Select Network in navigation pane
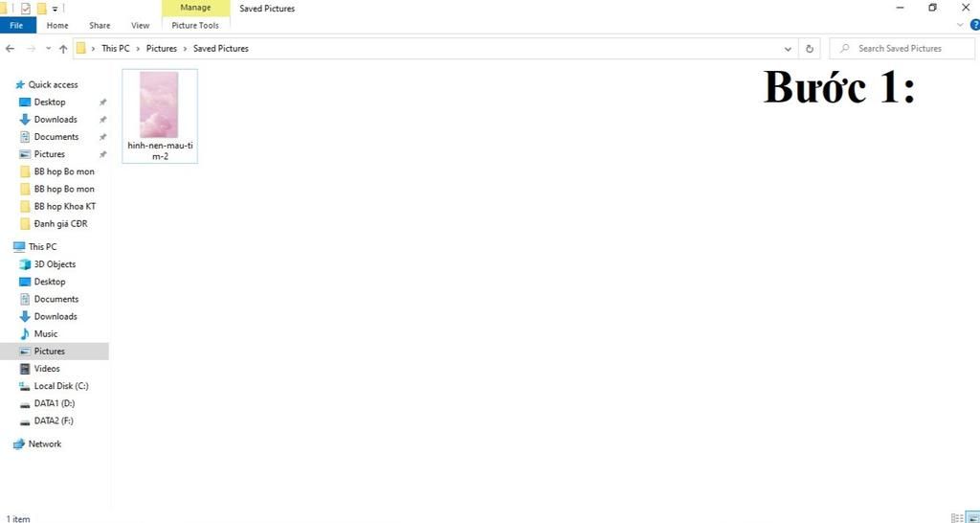This screenshot has width=980, height=523. point(45,443)
